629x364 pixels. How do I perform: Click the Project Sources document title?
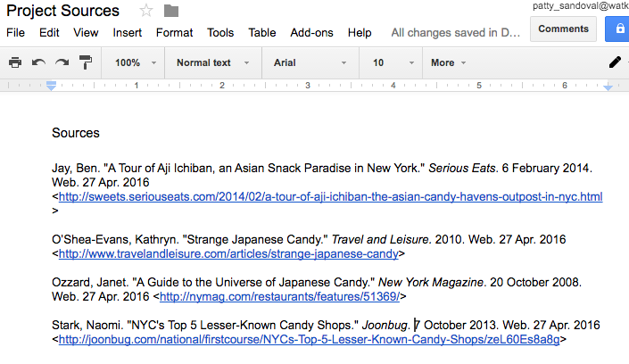(x=63, y=11)
